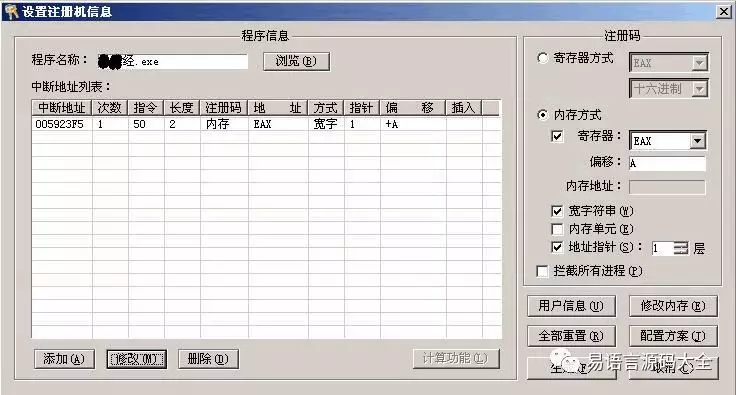Click the 内存地址 input field
The image size is (736, 395).
tap(667, 187)
